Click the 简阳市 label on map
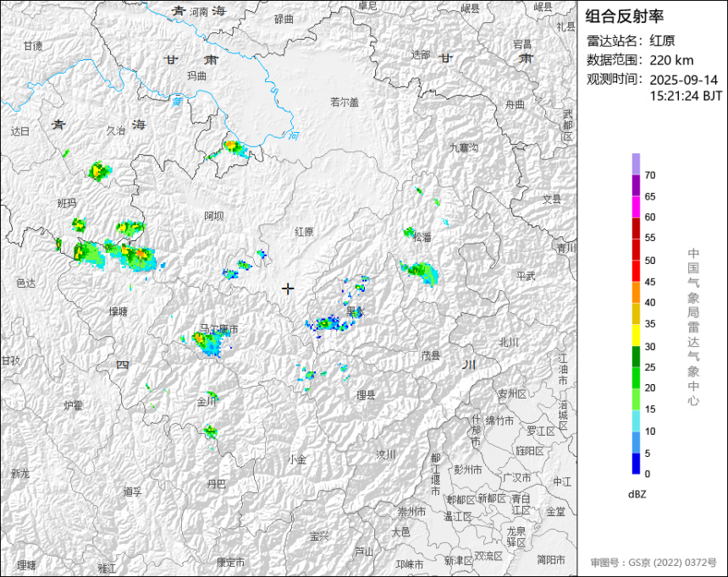Viewport: 728px width, 577px height. [551, 560]
